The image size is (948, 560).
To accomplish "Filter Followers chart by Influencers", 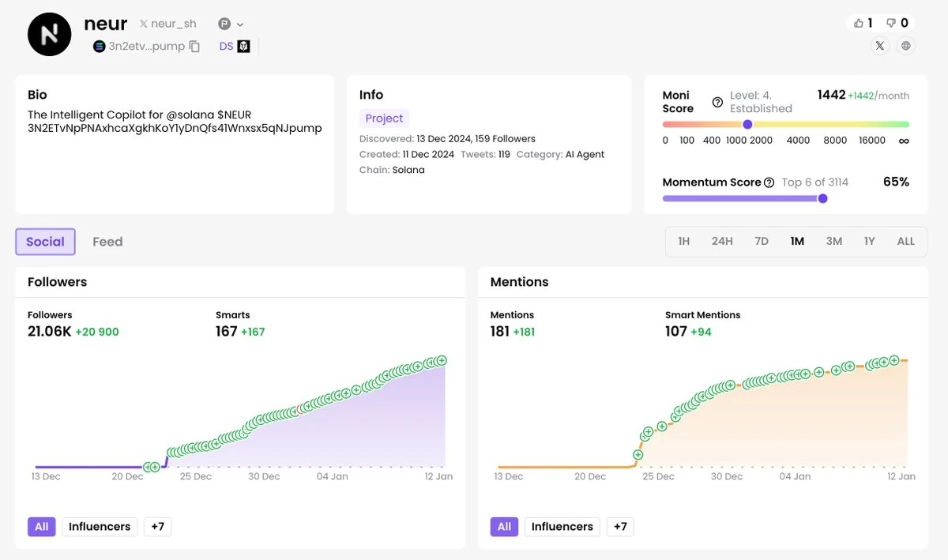I will coord(100,527).
